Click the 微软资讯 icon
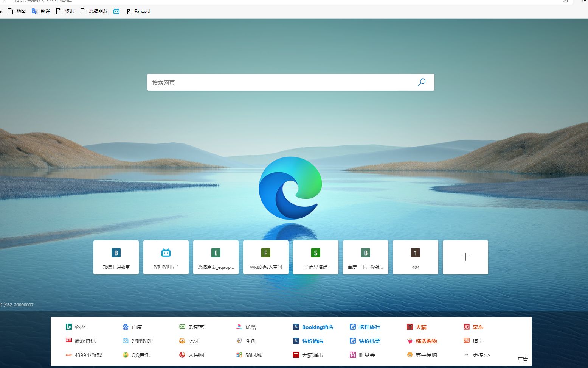The image size is (588, 368). click(x=69, y=341)
